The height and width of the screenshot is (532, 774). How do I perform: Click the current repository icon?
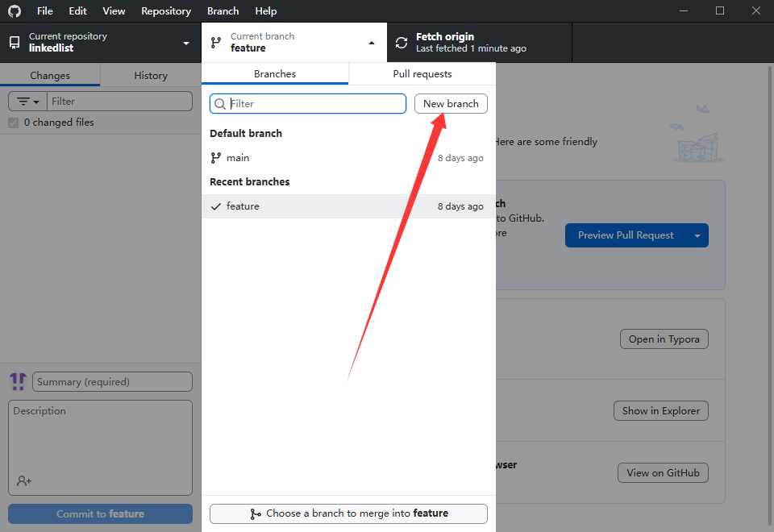[15, 43]
